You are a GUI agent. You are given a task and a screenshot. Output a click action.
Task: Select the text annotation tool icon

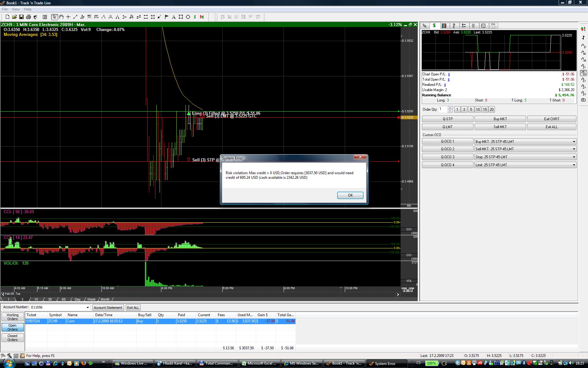pos(174,17)
